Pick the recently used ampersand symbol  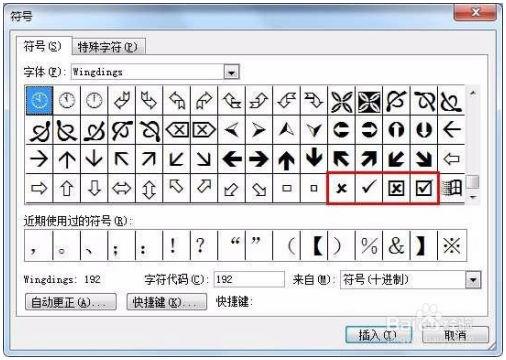coord(396,246)
